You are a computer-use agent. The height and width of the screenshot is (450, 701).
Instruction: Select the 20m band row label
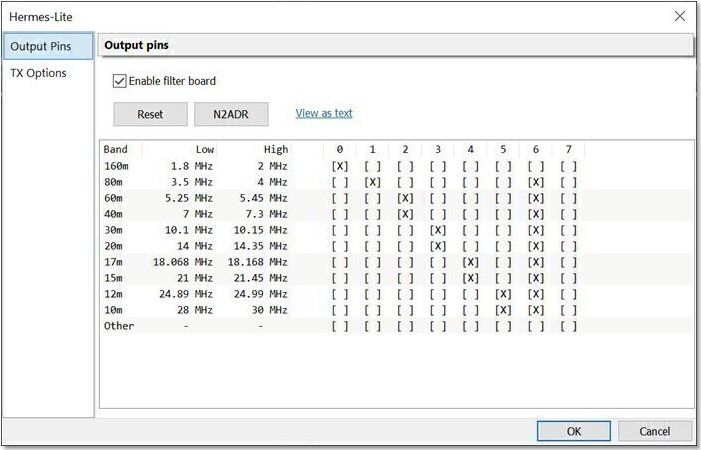113,246
